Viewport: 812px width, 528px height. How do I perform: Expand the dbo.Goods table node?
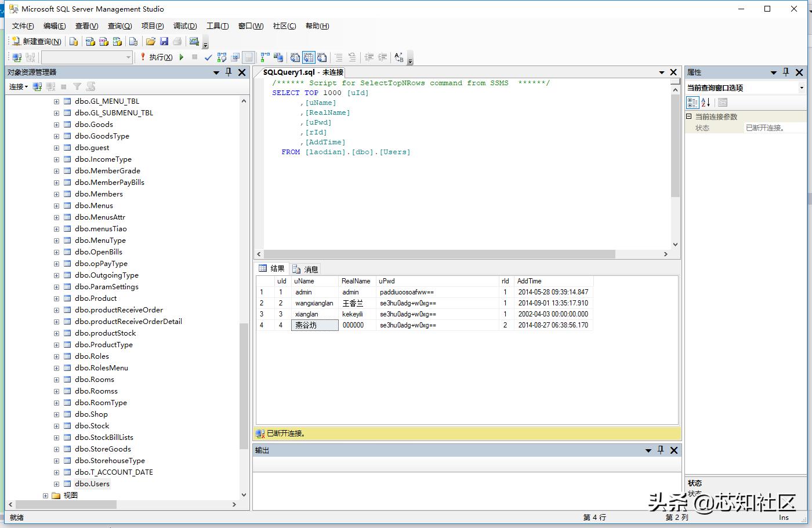[x=56, y=125]
